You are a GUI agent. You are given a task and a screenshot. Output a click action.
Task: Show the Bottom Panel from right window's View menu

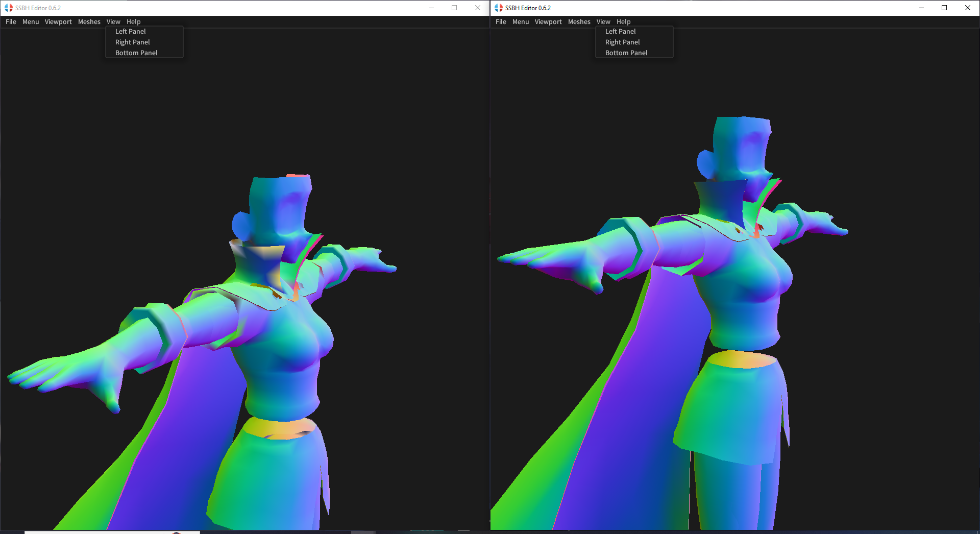(625, 53)
